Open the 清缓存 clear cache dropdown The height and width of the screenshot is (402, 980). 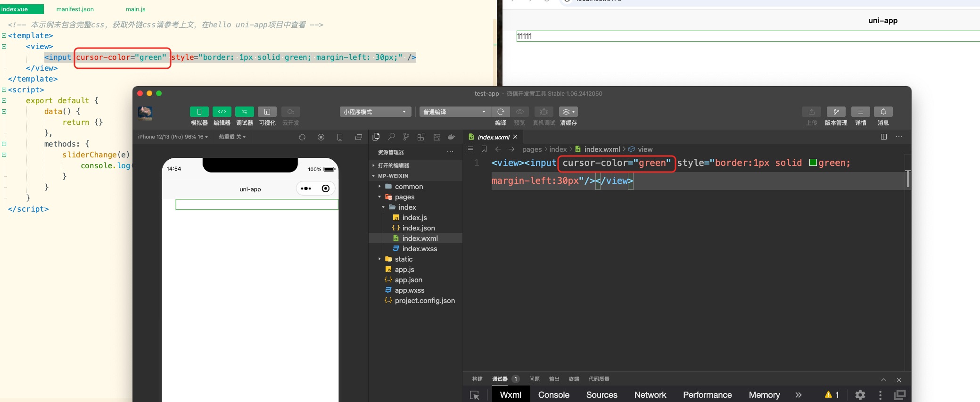[x=568, y=112]
